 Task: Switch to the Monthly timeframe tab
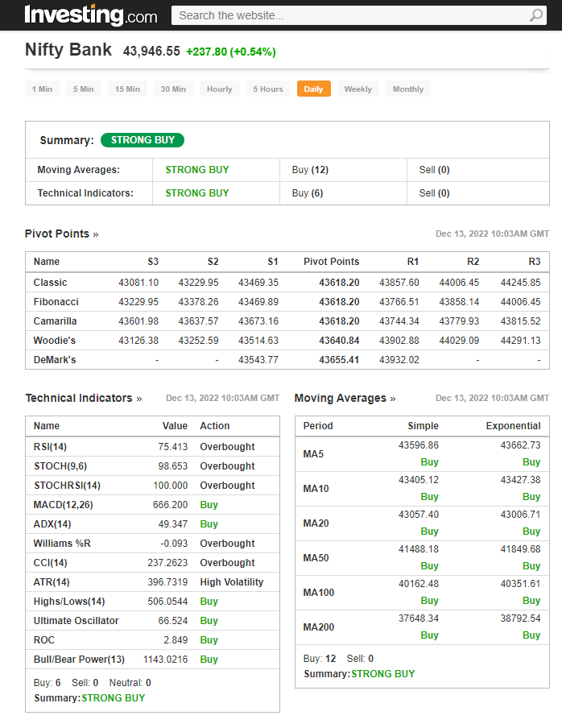tap(408, 89)
